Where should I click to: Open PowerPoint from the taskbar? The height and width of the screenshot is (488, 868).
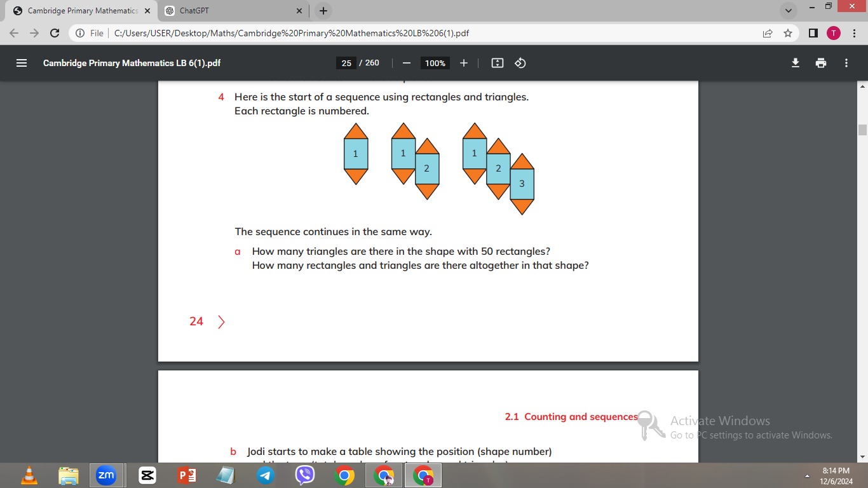pos(187,475)
